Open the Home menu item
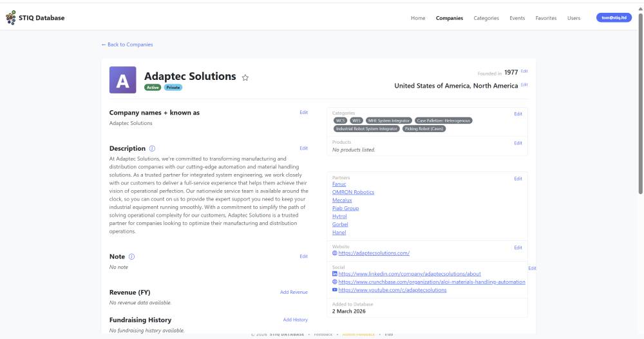This screenshot has width=644, height=339. coord(418,18)
